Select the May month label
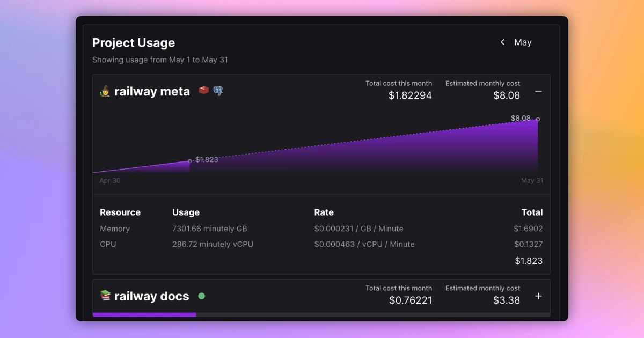 click(x=523, y=42)
